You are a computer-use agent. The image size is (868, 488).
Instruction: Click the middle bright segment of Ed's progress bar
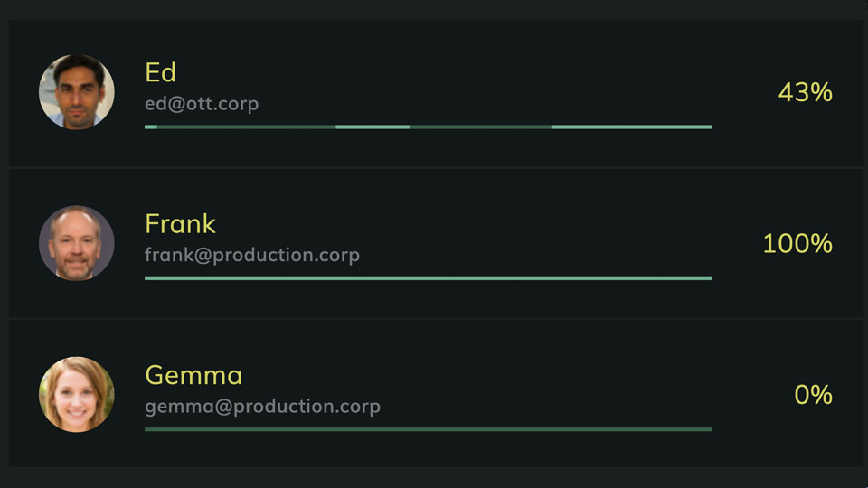coord(373,127)
